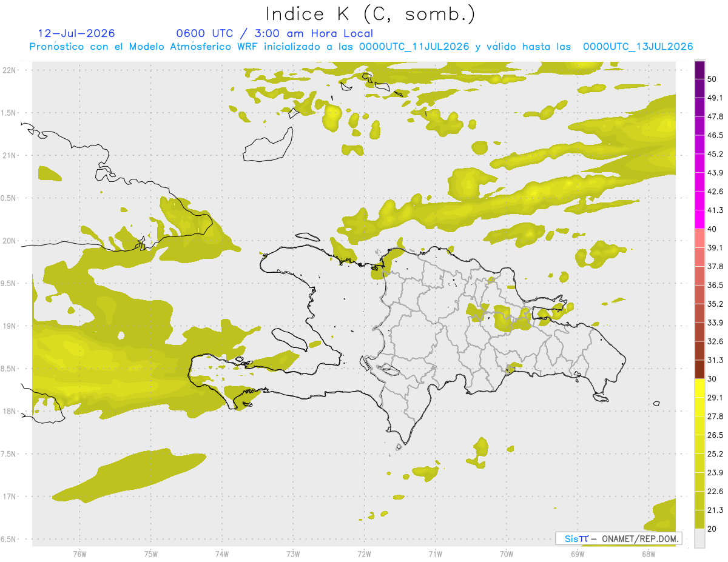This screenshot has height=562, width=728.
Task: Click longitude label "75W"
Action: [x=150, y=554]
